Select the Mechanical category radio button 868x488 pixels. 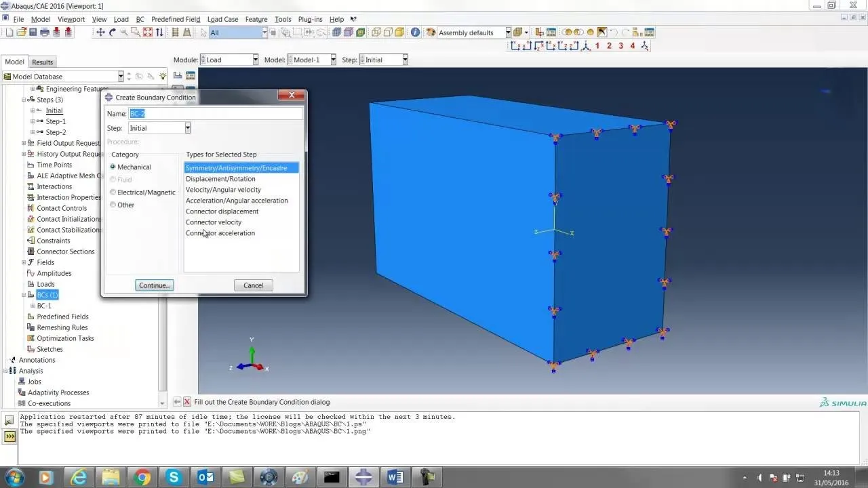pos(113,167)
